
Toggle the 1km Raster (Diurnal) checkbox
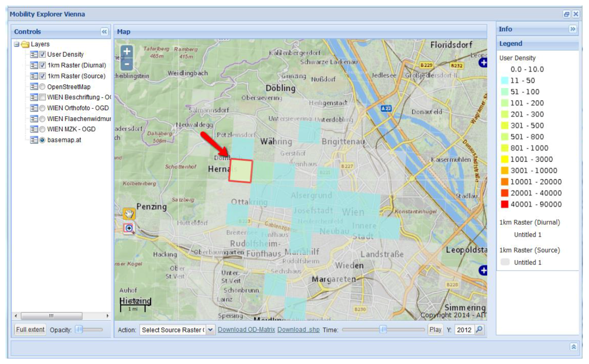(x=42, y=65)
